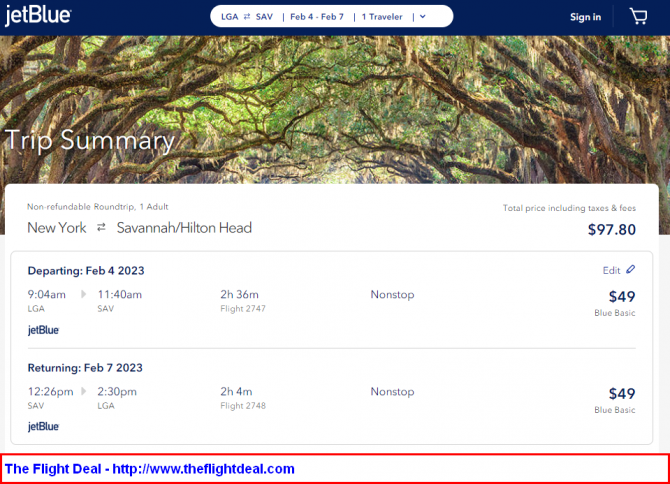Click '2h 4m' duration text
The width and height of the screenshot is (670, 484).
pyautogui.click(x=236, y=392)
